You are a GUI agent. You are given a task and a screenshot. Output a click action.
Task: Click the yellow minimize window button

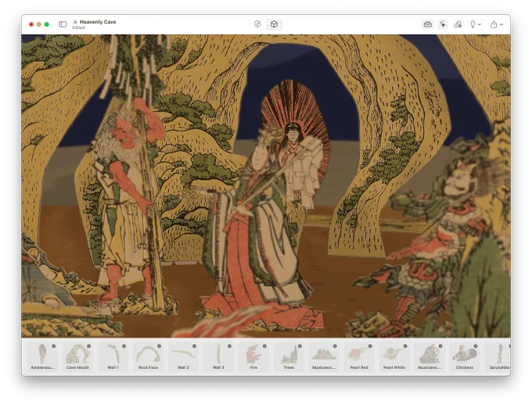click(39, 24)
